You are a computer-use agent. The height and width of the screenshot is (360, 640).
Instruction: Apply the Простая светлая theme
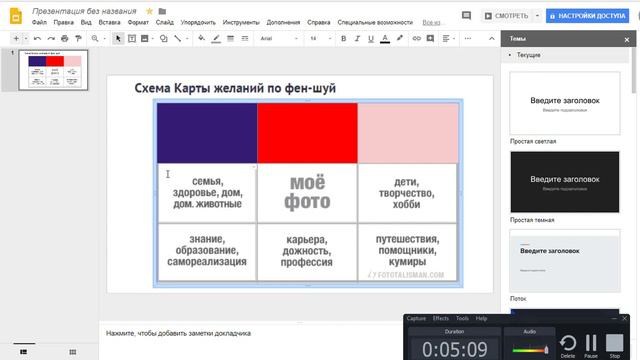point(565,103)
